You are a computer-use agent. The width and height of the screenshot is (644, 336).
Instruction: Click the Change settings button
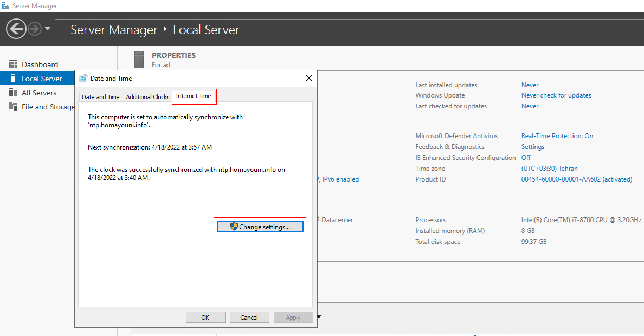tap(260, 227)
